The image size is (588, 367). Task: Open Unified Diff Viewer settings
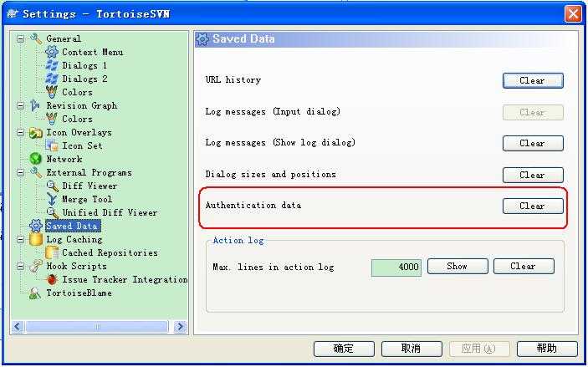[110, 212]
